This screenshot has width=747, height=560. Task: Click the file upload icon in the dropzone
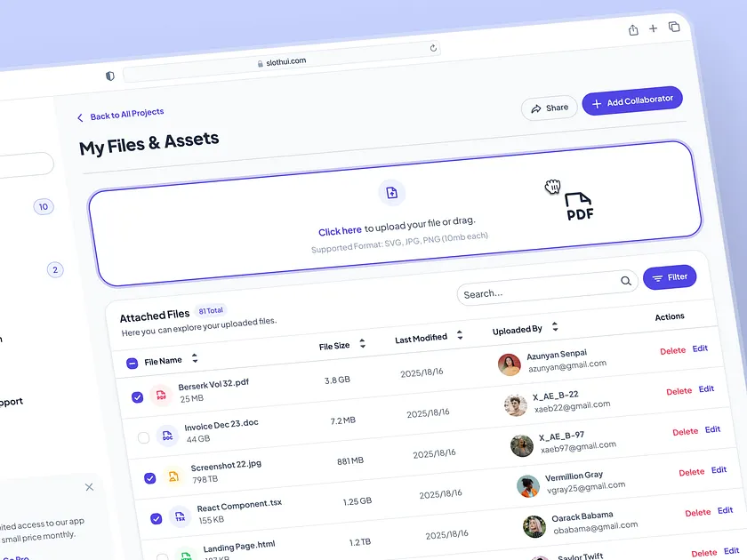(x=392, y=193)
